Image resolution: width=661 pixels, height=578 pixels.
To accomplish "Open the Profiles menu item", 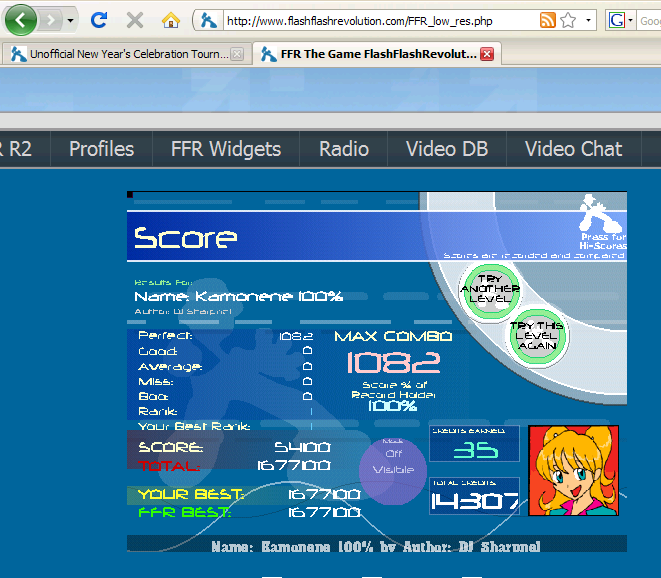I will pos(101,149).
